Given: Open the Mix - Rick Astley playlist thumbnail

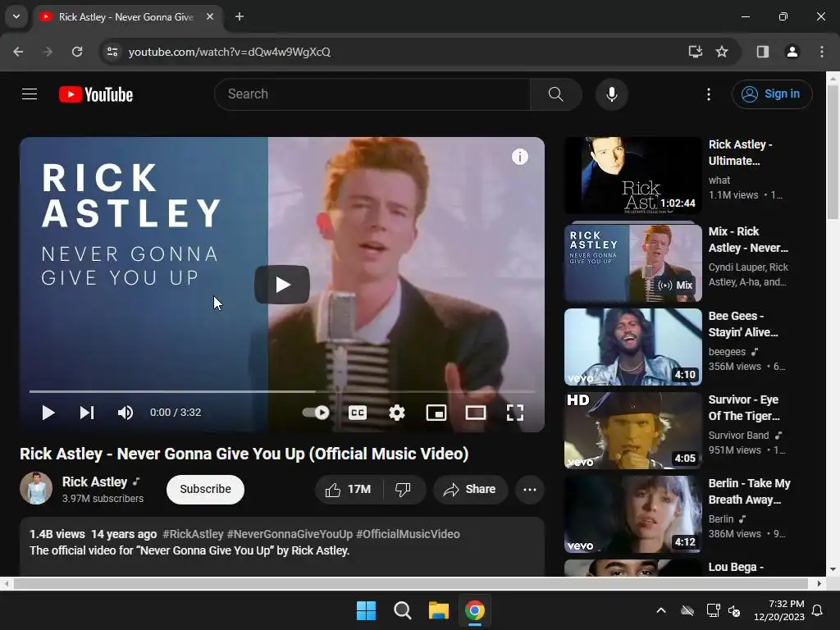Looking at the screenshot, I should 632,263.
